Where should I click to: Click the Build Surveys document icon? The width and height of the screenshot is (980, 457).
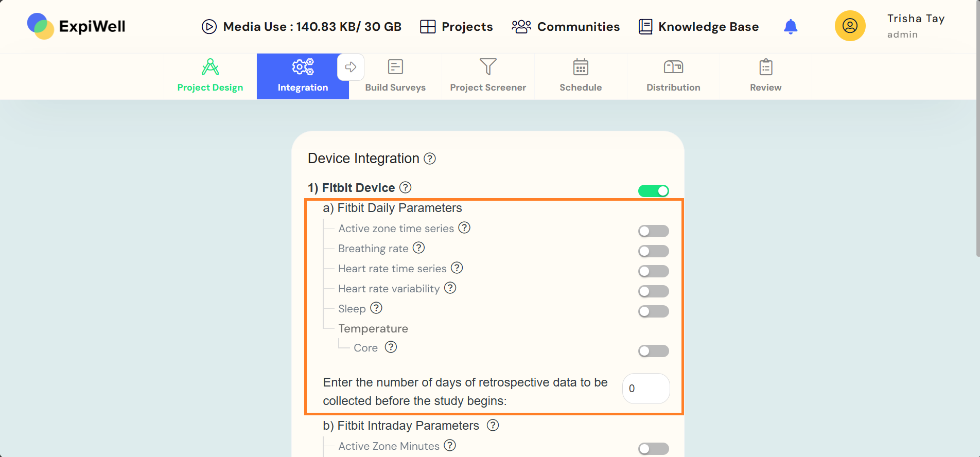click(x=395, y=67)
